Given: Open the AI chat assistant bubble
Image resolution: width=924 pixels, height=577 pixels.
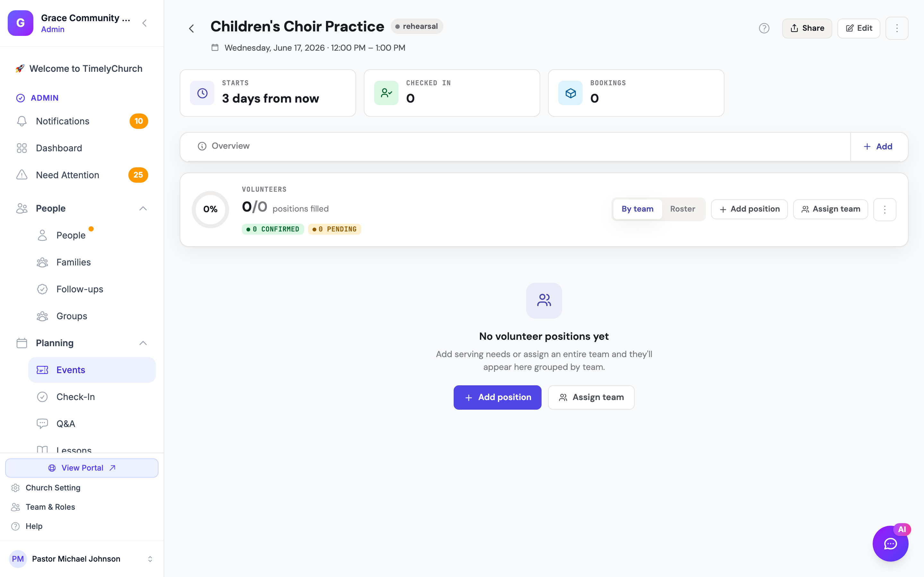Looking at the screenshot, I should (890, 543).
